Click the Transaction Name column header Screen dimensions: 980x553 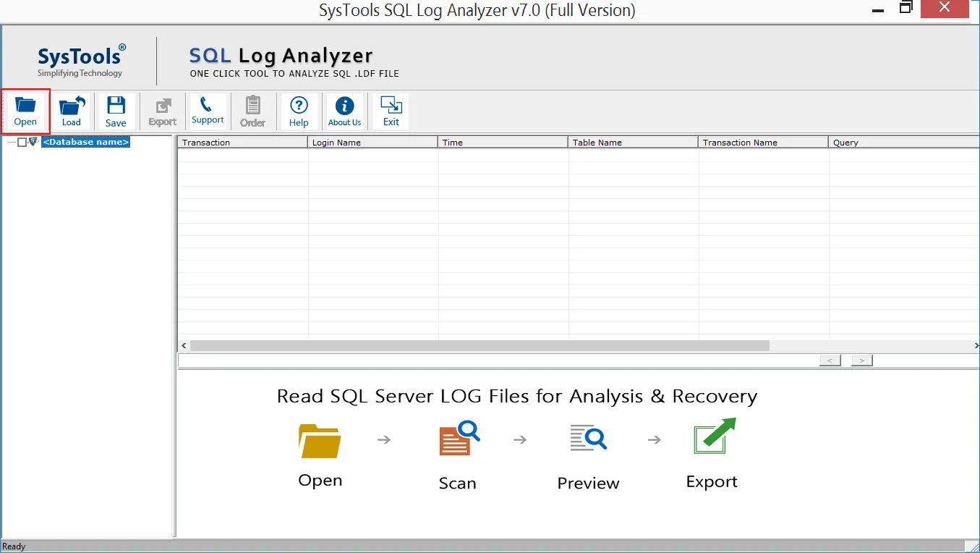(764, 143)
